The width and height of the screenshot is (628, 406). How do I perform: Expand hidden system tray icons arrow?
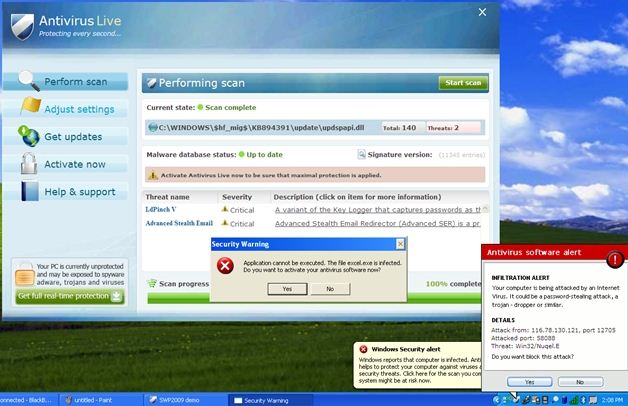point(497,400)
